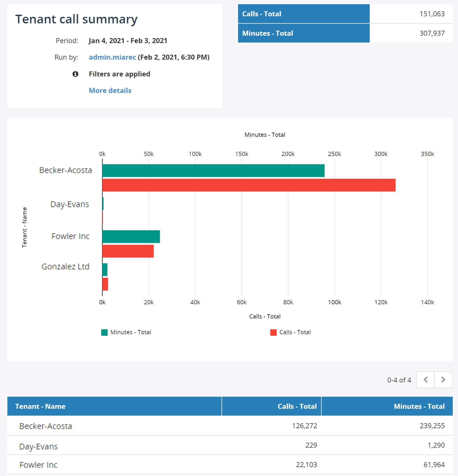Image resolution: width=458 pixels, height=476 pixels.
Task: Click Becker-Acosta chart axis label
Action: pyautogui.click(x=66, y=170)
